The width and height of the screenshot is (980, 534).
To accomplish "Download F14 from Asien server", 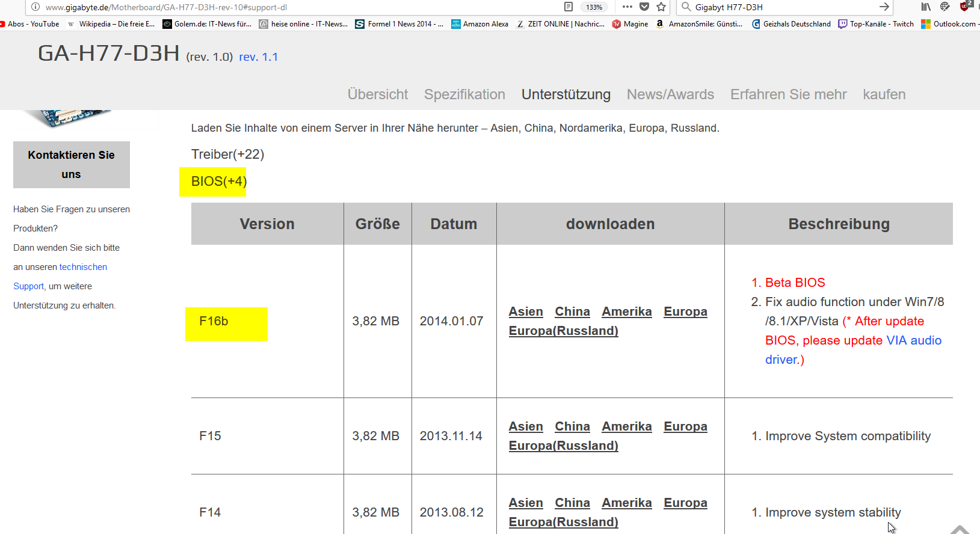I will 526,503.
